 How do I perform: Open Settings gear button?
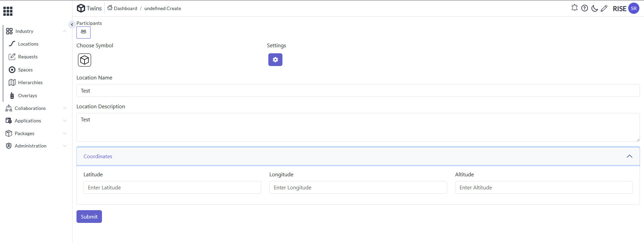[x=275, y=60]
